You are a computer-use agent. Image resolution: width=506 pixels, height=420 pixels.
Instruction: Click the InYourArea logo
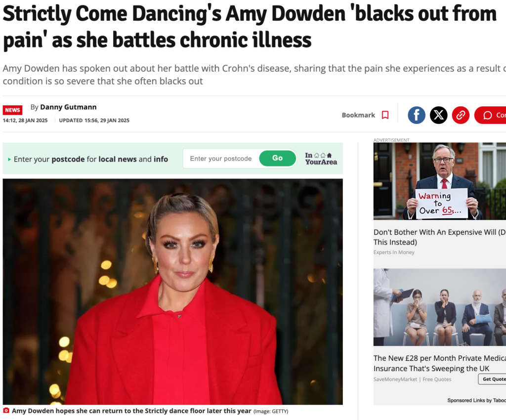coord(321,159)
